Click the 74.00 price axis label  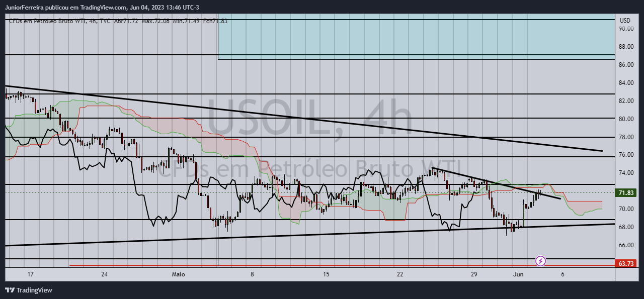coord(626,173)
